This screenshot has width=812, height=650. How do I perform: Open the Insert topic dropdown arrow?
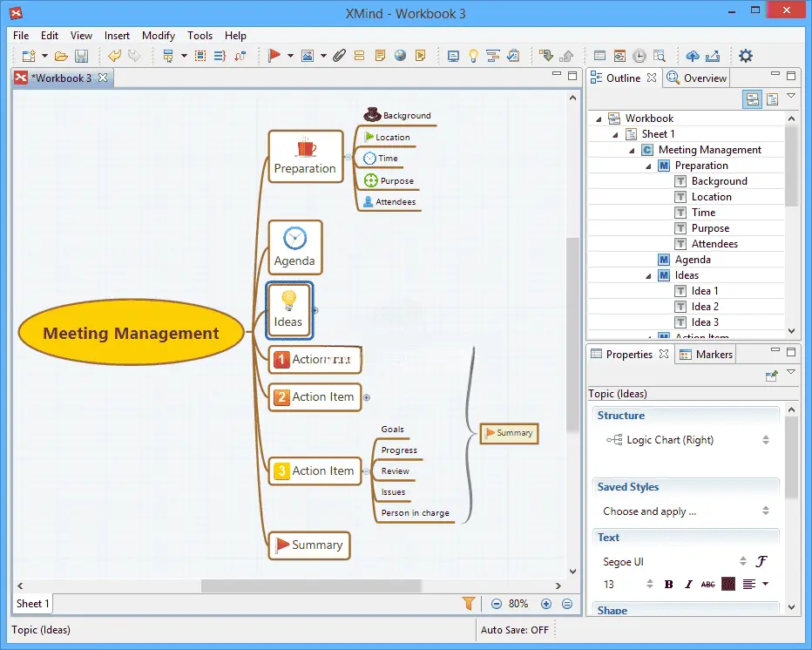[x=184, y=56]
